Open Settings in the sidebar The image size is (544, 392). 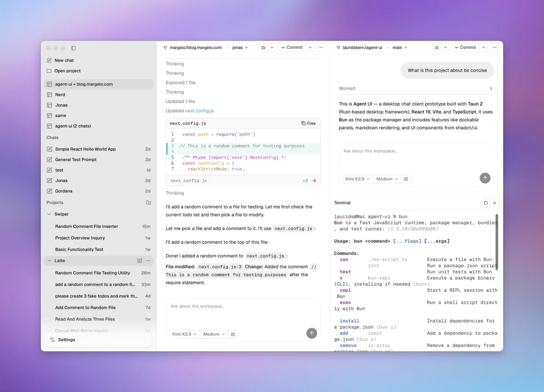click(98, 340)
